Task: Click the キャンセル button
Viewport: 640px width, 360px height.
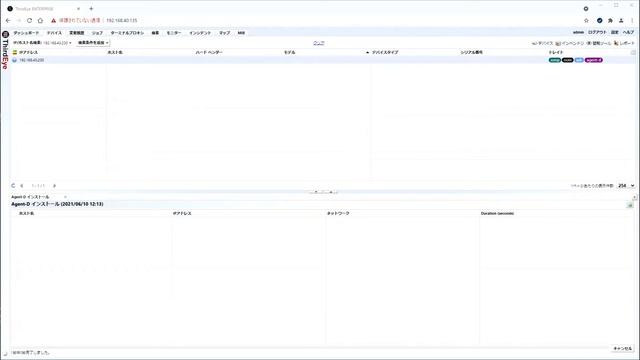Action: point(622,349)
